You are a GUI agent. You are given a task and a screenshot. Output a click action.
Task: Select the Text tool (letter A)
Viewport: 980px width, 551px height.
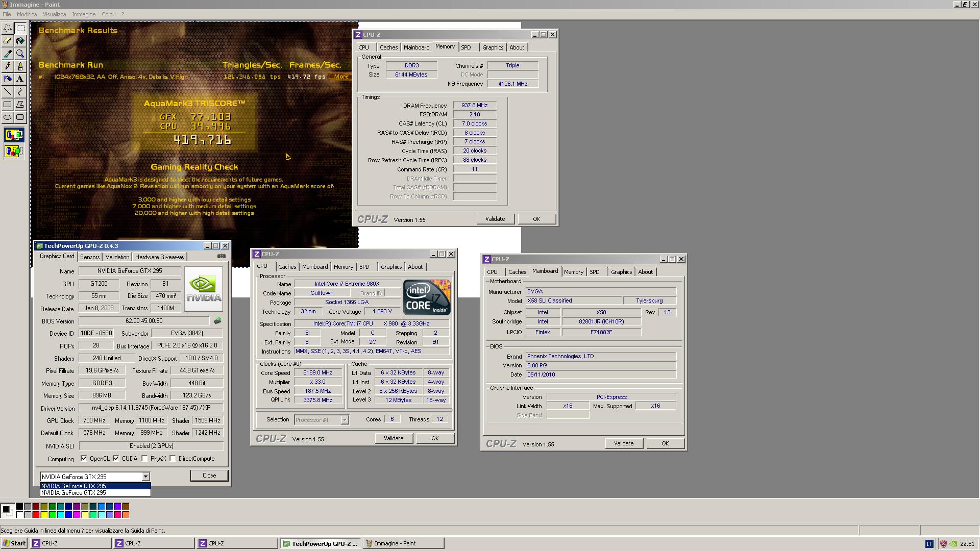point(20,79)
